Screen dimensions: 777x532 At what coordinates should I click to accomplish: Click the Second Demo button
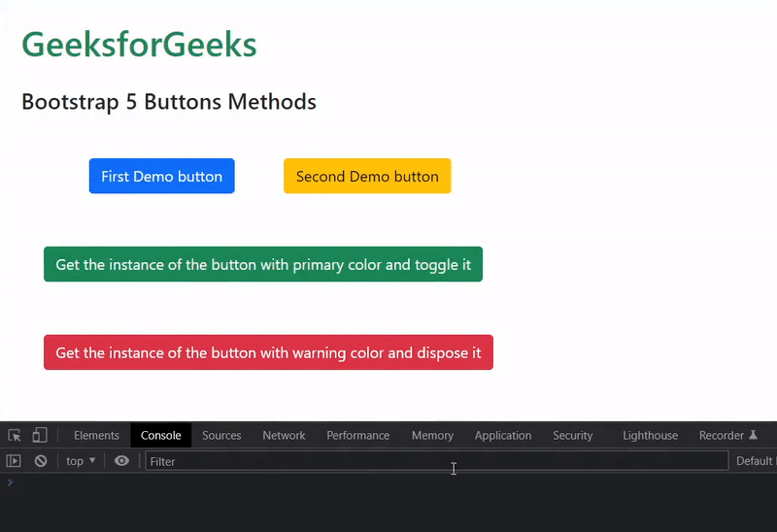pyautogui.click(x=367, y=176)
